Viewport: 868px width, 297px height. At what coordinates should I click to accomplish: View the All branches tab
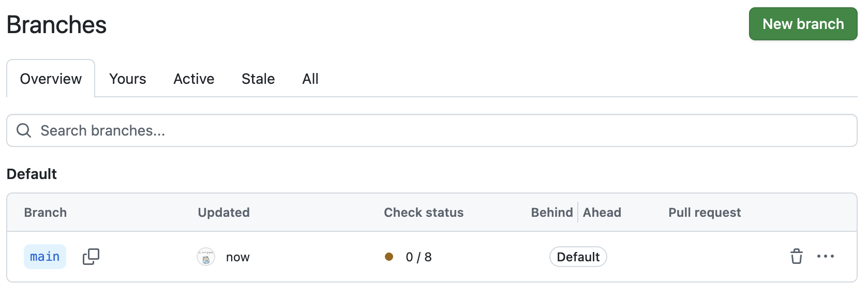(x=310, y=79)
